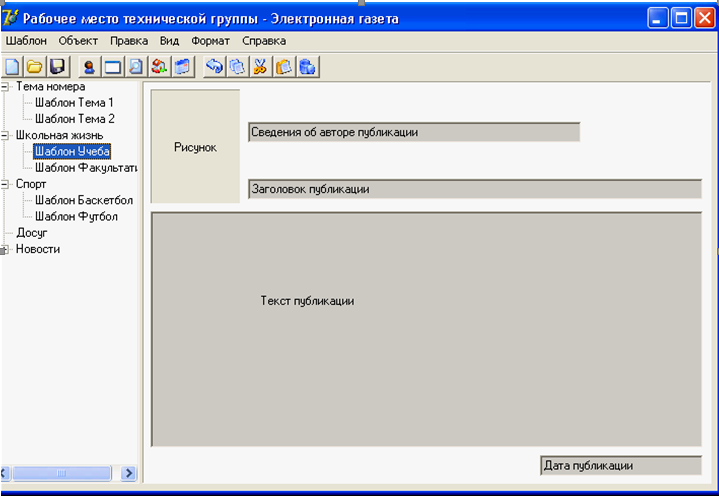Viewport: 719px width, 496px height.
Task: Click the Спорт tree label
Action: click(x=31, y=184)
